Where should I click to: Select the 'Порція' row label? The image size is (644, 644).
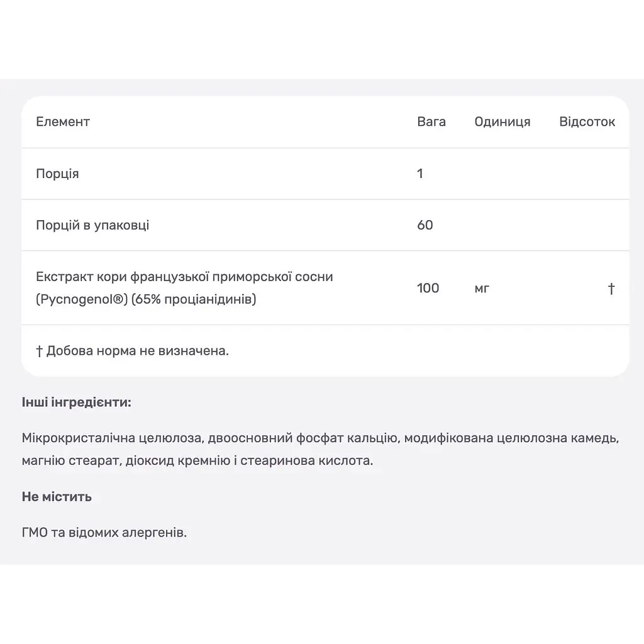(57, 174)
